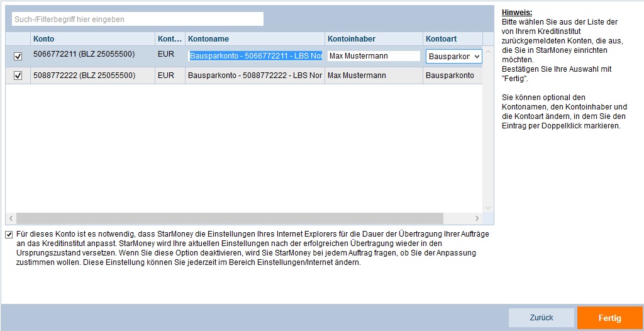Click the Fertig button
The width and height of the screenshot is (644, 331).
tap(609, 318)
